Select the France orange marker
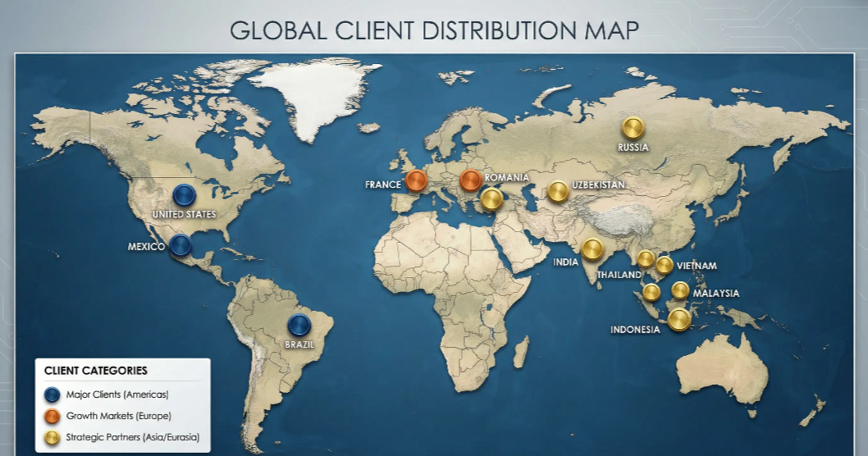868x456 pixels. (417, 180)
